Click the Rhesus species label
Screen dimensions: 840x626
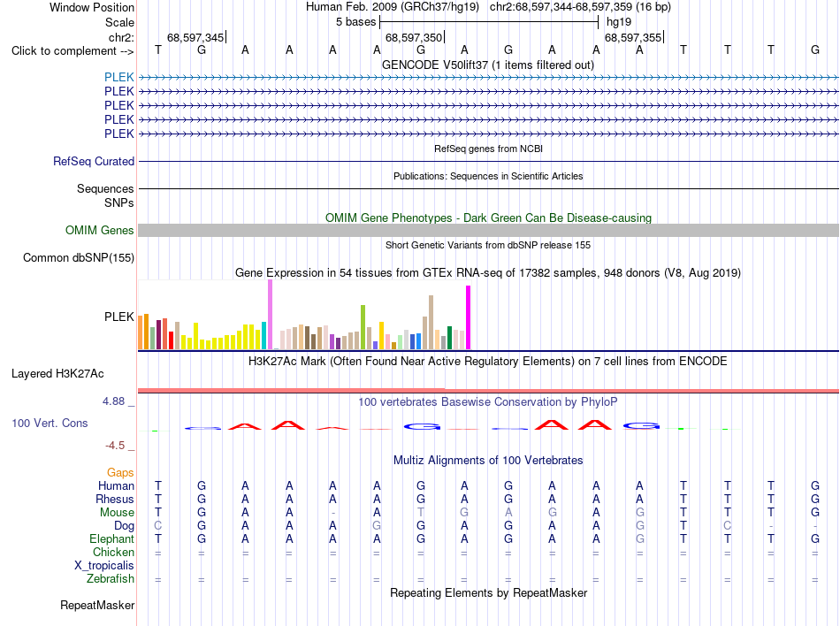(x=115, y=499)
